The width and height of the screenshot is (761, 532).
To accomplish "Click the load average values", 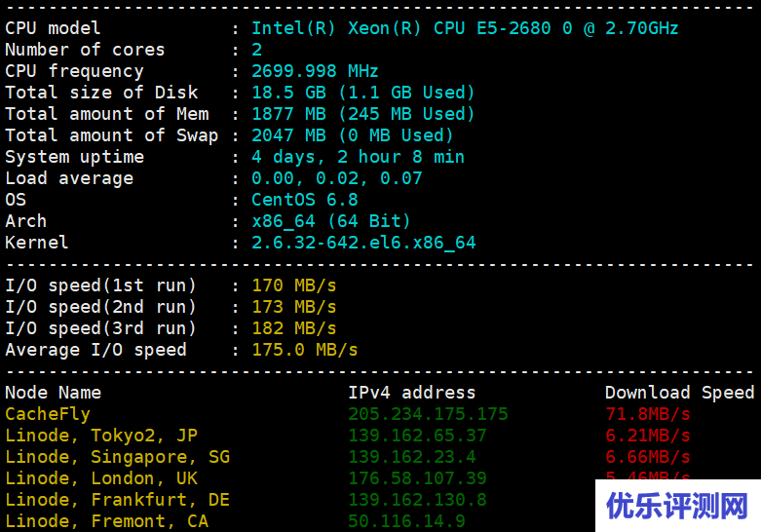I will (x=336, y=178).
